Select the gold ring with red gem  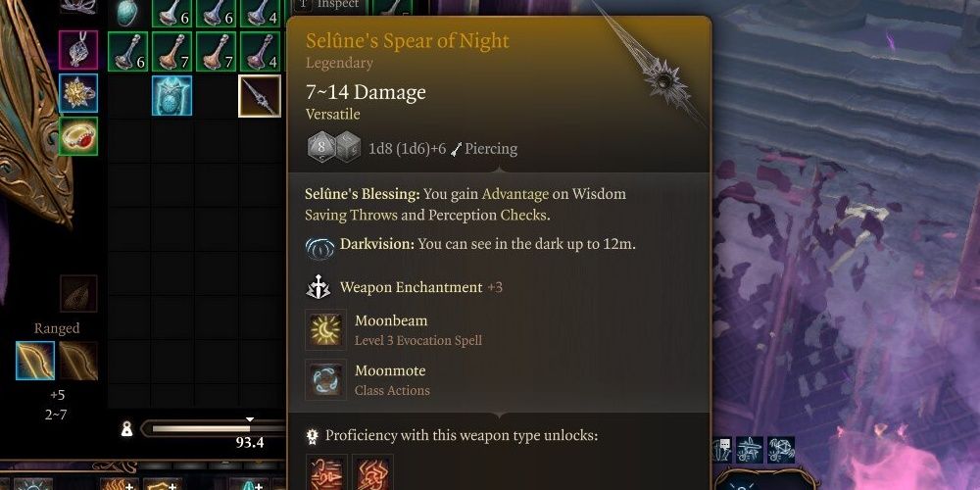[78, 136]
